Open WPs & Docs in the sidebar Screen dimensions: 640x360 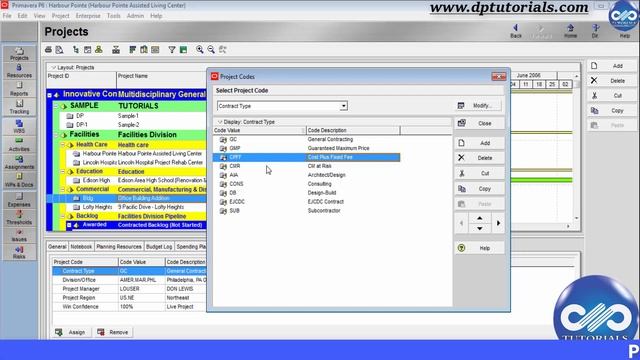[19, 180]
